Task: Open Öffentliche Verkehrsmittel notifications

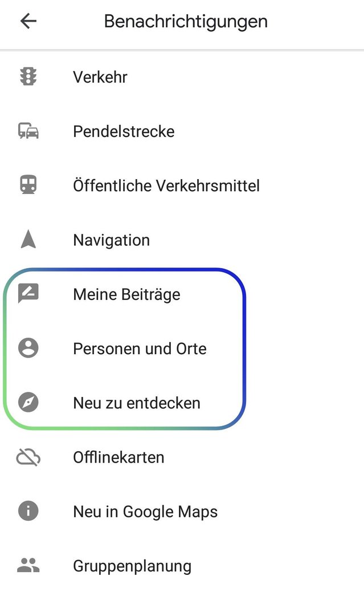Action: (182, 185)
